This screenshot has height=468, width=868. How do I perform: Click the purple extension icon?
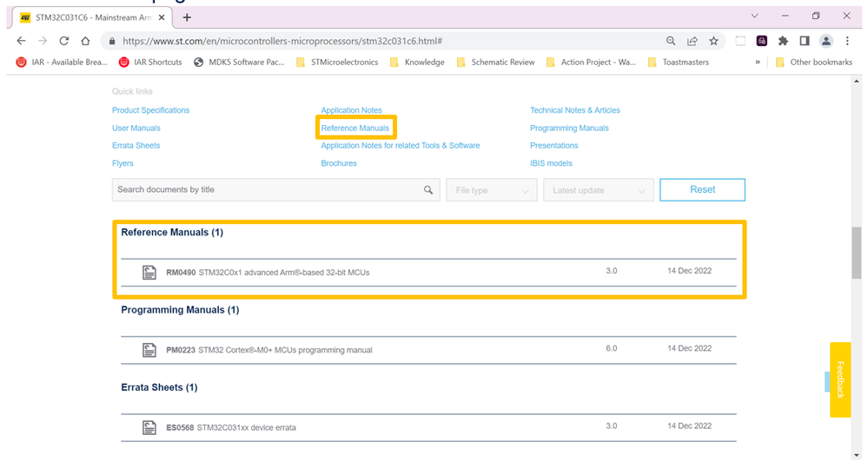coord(762,41)
